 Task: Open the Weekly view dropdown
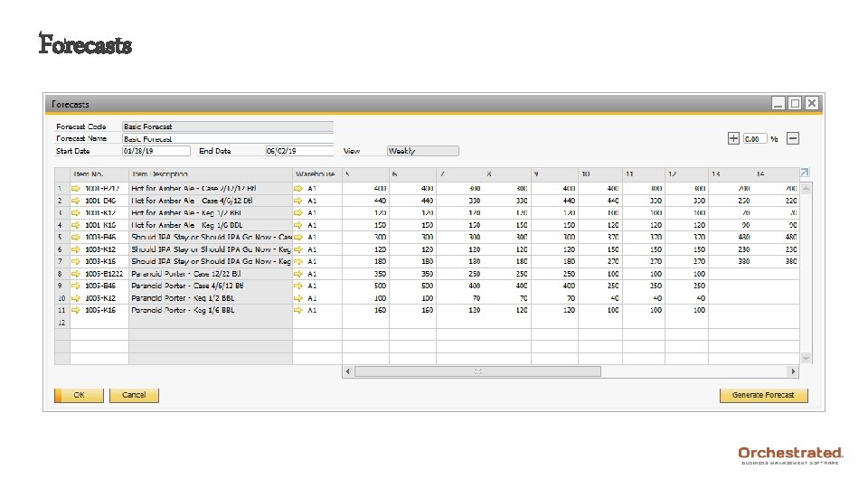point(423,151)
